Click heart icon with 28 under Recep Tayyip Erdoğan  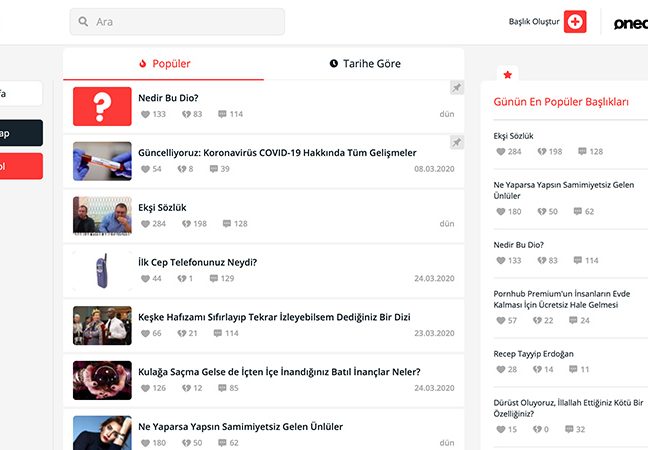point(500,369)
